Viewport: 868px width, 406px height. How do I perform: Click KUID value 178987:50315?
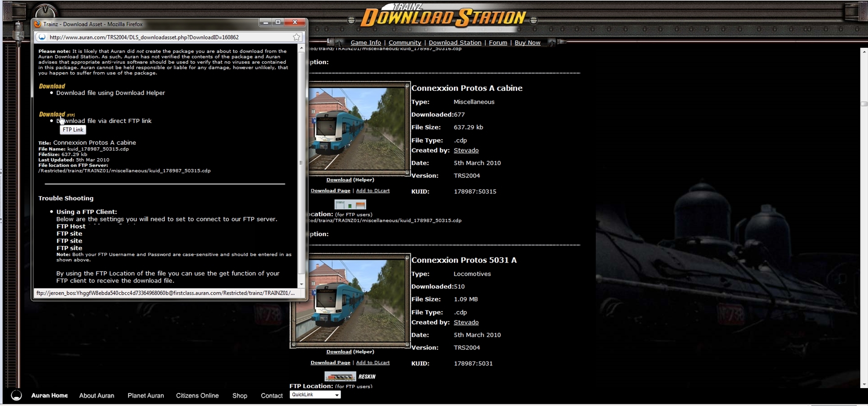475,192
